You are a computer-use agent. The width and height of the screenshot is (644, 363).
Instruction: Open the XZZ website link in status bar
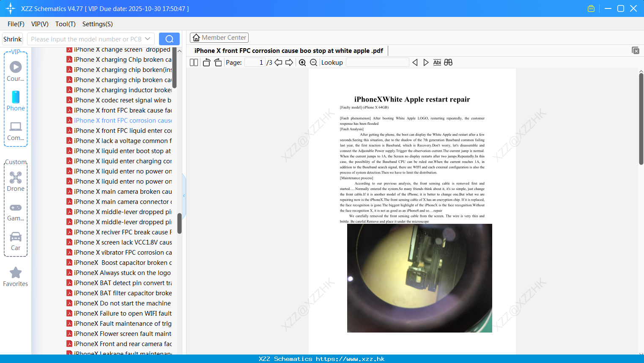(x=350, y=359)
